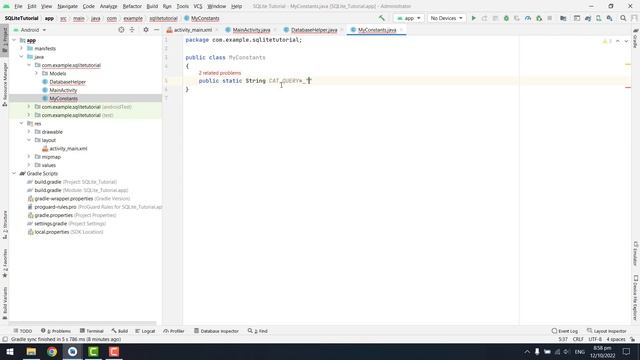640x360 pixels.
Task: Toggle the Build Variants side panel
Action: (5, 303)
